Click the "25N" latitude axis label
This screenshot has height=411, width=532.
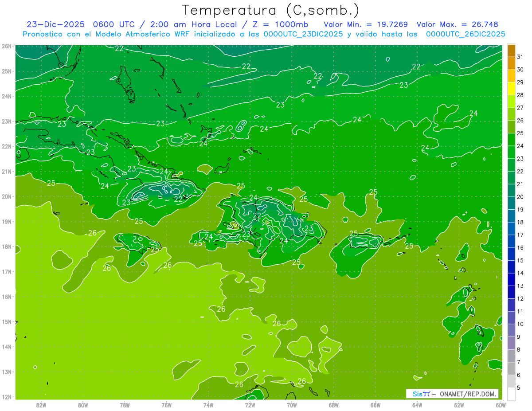coord(6,71)
